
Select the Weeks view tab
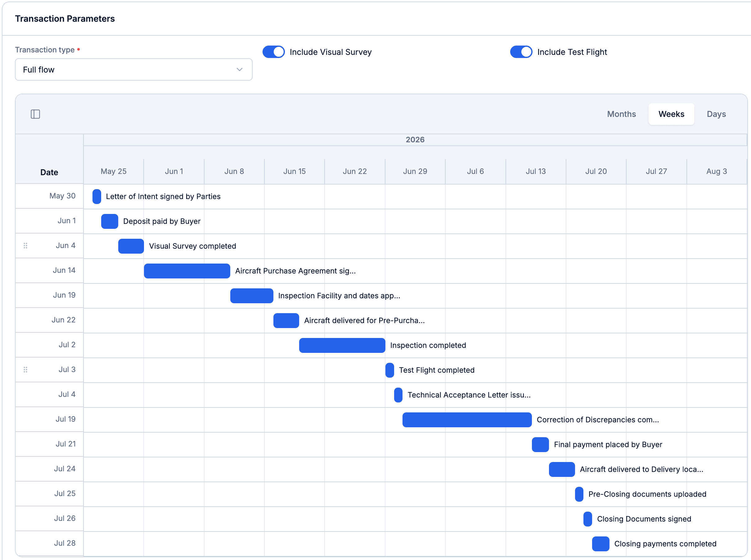pyautogui.click(x=671, y=114)
